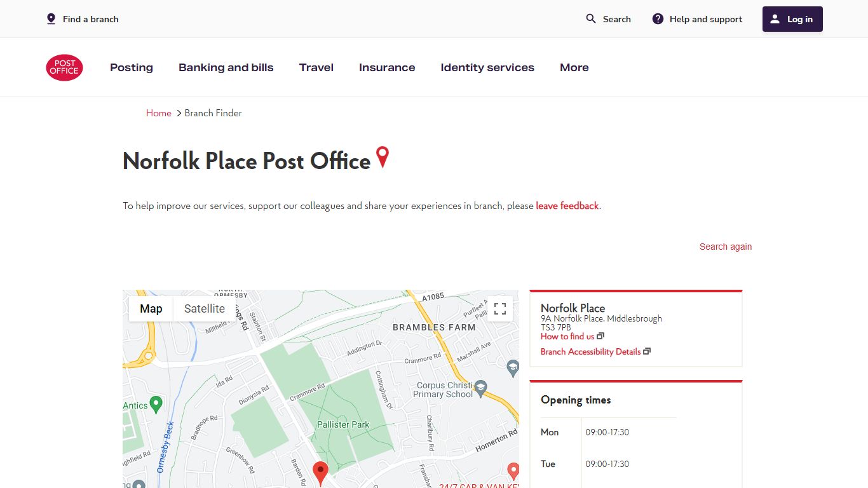Image resolution: width=868 pixels, height=488 pixels.
Task: Click the Find a branch pin icon
Action: pos(51,19)
